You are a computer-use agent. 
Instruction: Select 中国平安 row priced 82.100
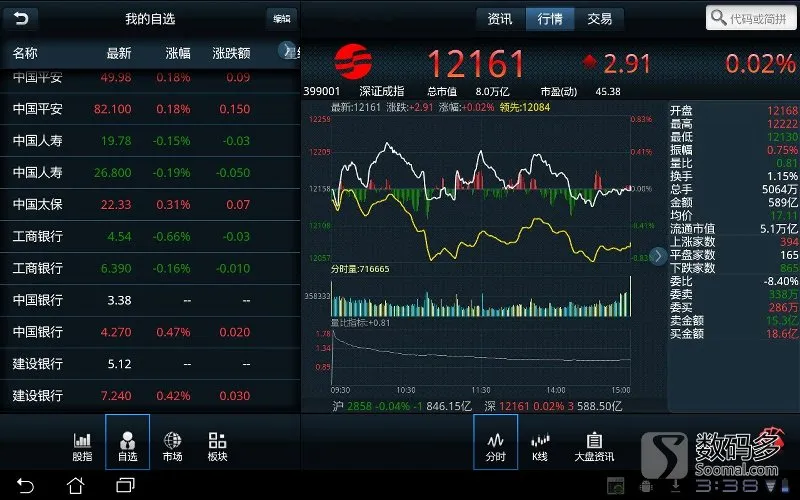click(x=150, y=109)
